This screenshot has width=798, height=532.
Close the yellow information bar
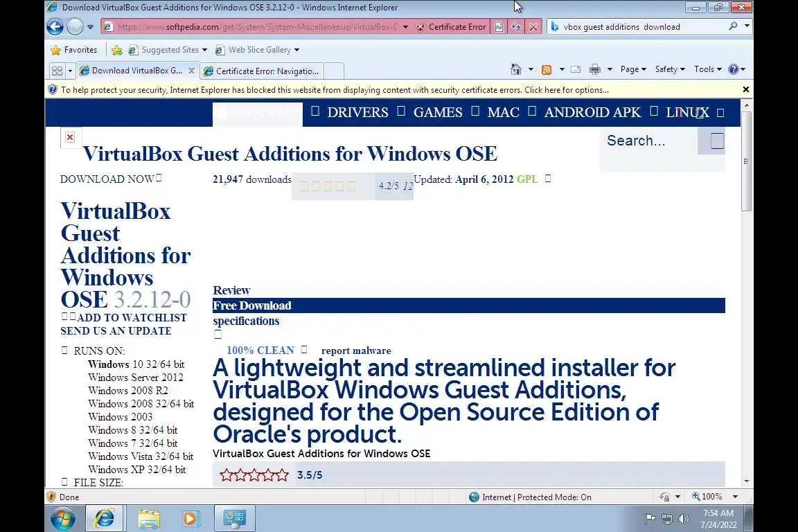click(745, 89)
